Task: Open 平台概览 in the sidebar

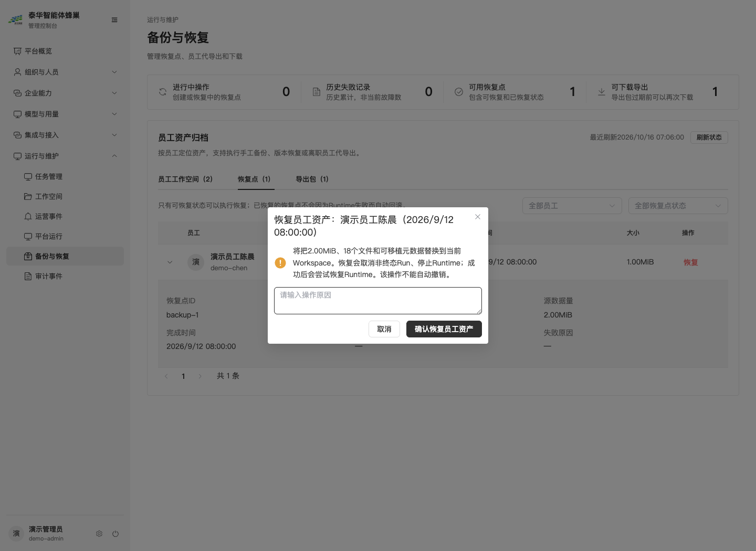Action: pos(65,51)
